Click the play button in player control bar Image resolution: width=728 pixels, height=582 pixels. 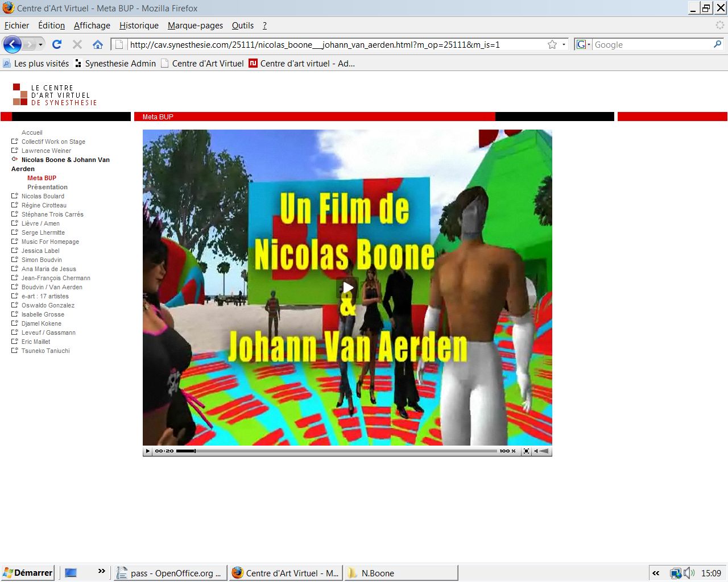tap(147, 451)
